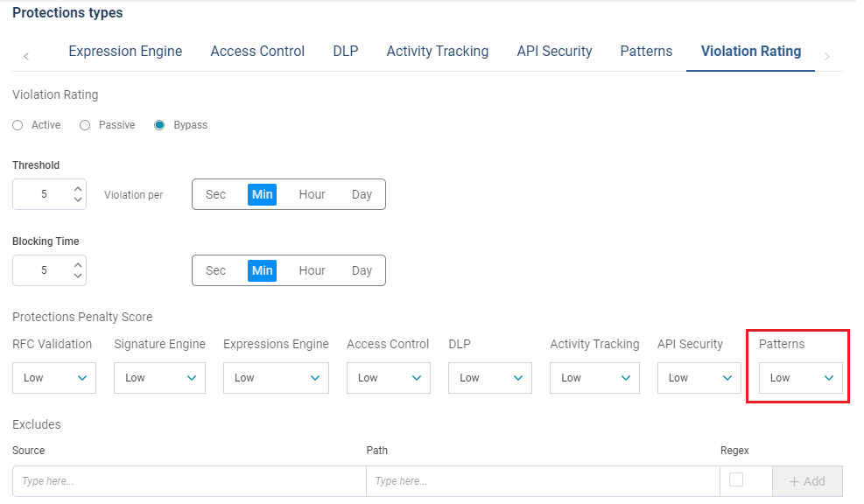Viewport: 864px width, 504px height.
Task: Expand the Signature Engine penalty dropdown
Action: click(159, 378)
